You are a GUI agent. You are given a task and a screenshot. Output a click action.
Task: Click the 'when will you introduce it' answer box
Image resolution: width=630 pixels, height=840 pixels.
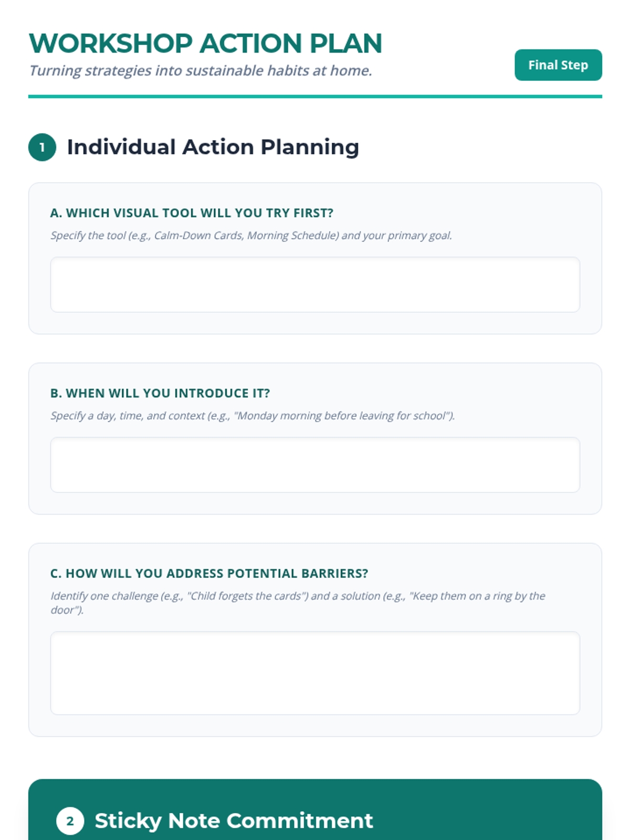(x=315, y=465)
